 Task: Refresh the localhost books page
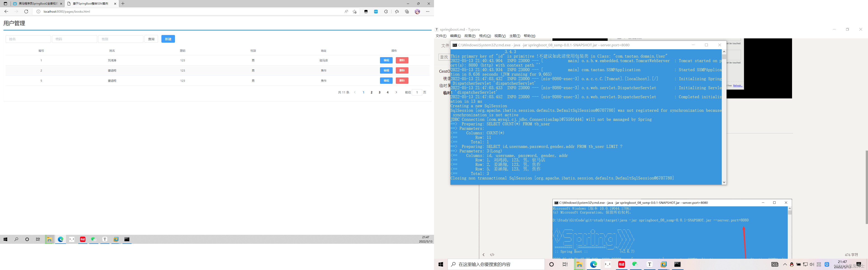[x=26, y=12]
